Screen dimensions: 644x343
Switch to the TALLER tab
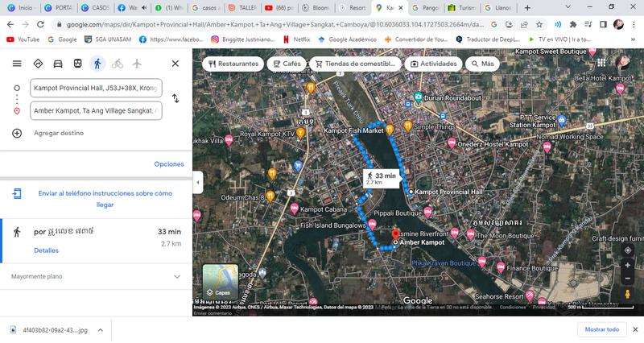pyautogui.click(x=243, y=7)
